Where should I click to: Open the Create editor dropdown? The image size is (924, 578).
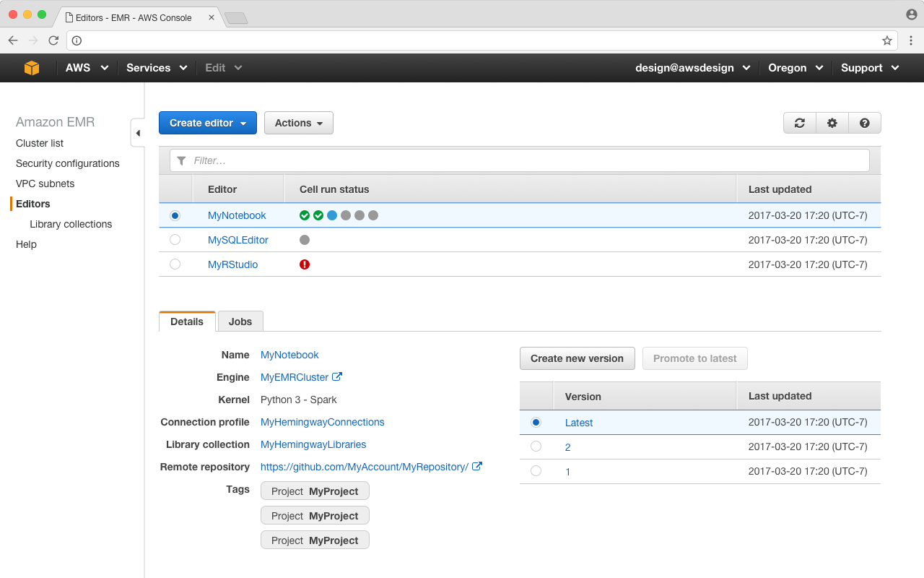click(208, 123)
